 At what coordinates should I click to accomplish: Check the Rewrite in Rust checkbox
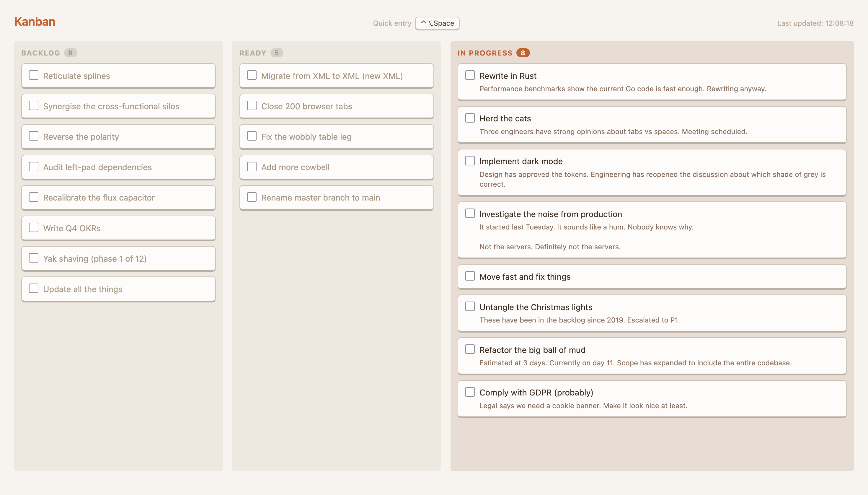(x=470, y=75)
